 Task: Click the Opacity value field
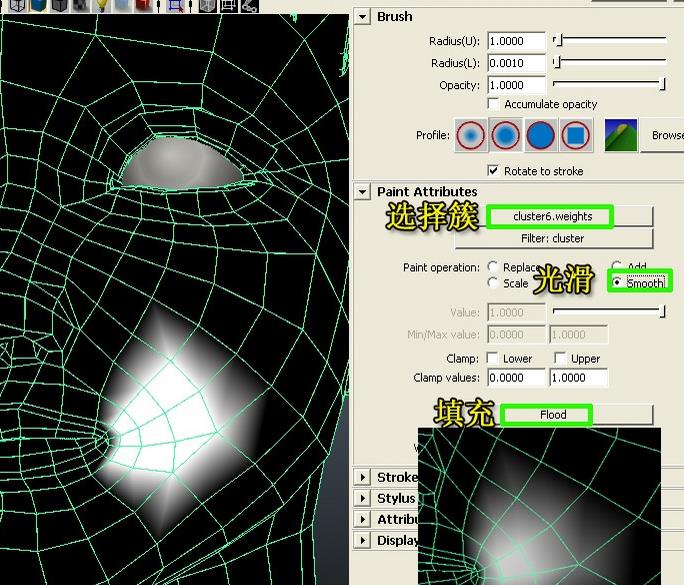coord(516,85)
